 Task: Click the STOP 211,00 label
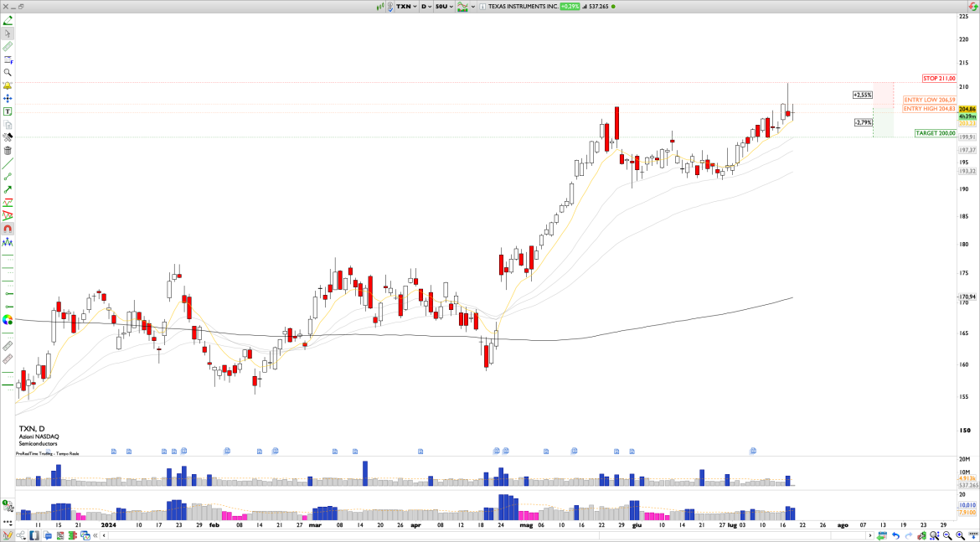pos(939,79)
